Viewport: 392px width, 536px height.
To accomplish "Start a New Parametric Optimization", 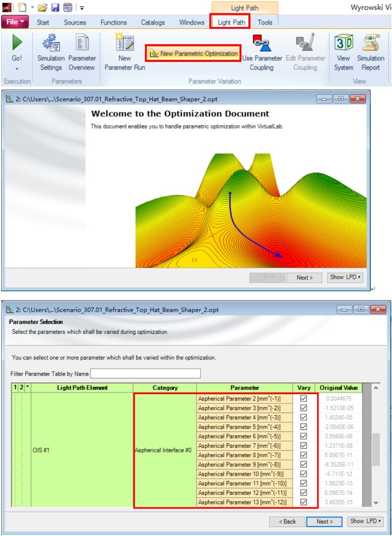I will pyautogui.click(x=194, y=54).
